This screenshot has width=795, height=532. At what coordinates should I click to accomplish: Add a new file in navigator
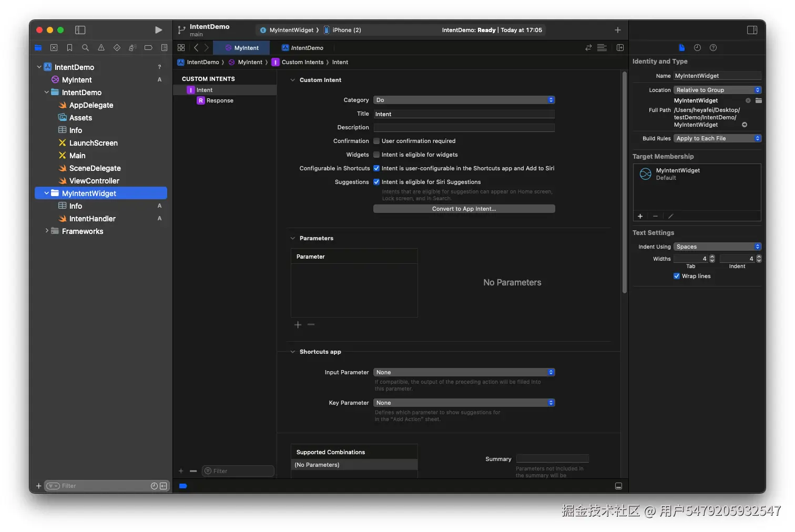(38, 486)
